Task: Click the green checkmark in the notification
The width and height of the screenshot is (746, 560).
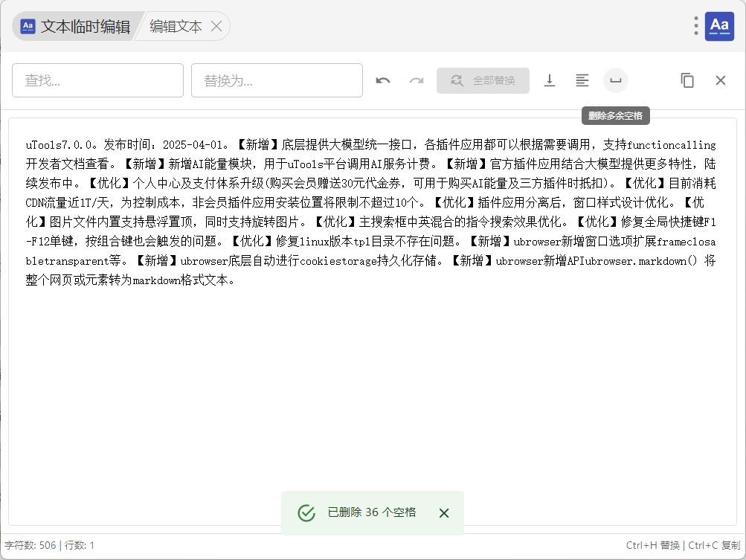Action: tap(306, 513)
